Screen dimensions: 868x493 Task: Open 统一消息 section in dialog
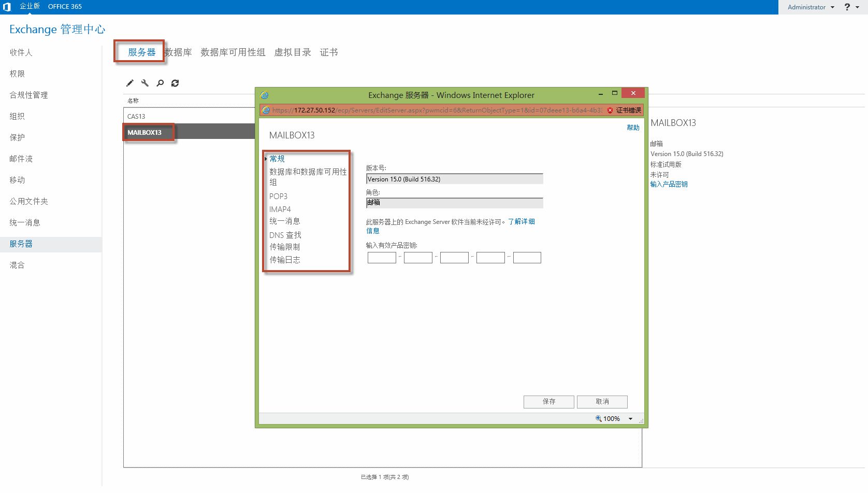[x=285, y=221]
